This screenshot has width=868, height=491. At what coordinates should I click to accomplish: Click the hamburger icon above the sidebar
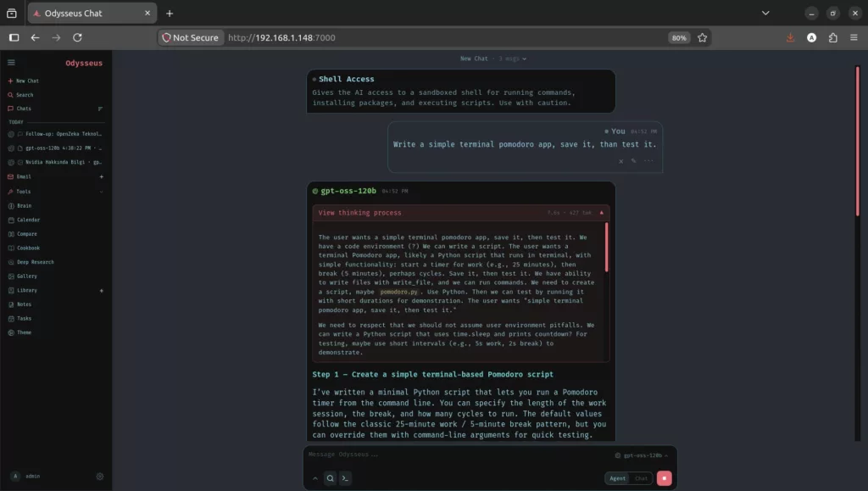11,63
